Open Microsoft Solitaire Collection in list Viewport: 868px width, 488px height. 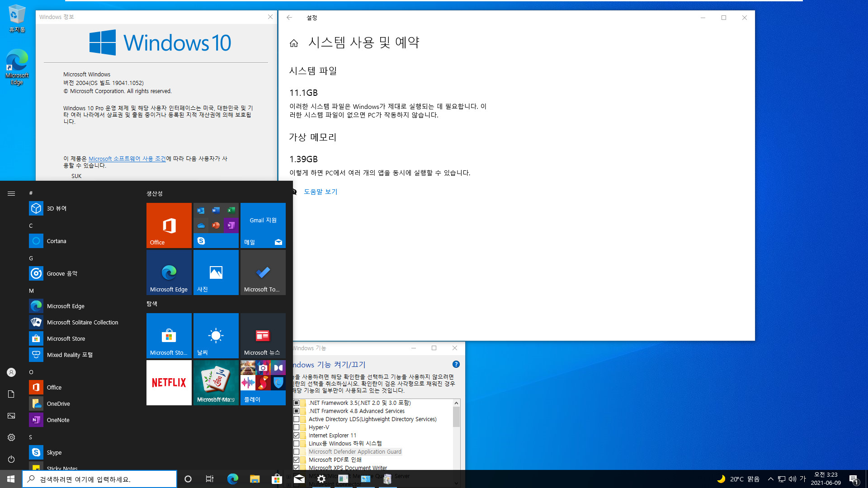(81, 322)
